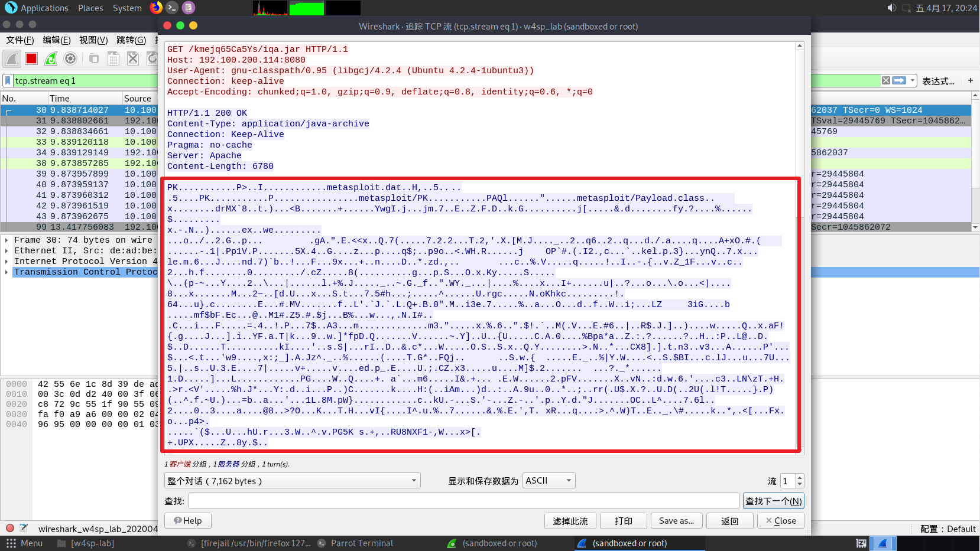Viewport: 980px width, 551px height.
Task: Expand the Ethernet II tree node
Action: pos(7,250)
